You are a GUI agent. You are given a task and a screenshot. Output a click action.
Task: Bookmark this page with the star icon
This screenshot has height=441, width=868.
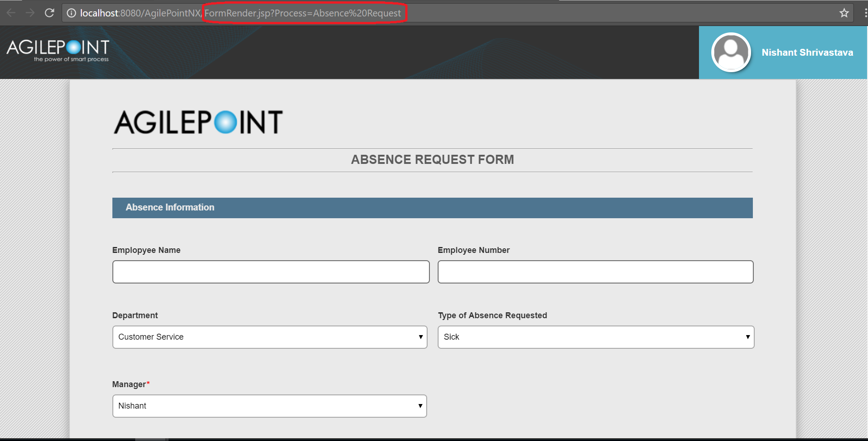click(x=844, y=13)
